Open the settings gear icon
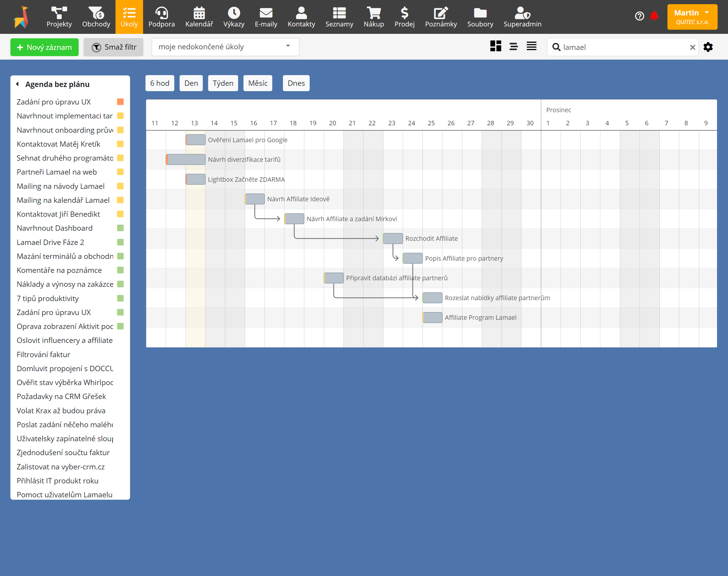Image resolution: width=728 pixels, height=576 pixels. tap(708, 47)
